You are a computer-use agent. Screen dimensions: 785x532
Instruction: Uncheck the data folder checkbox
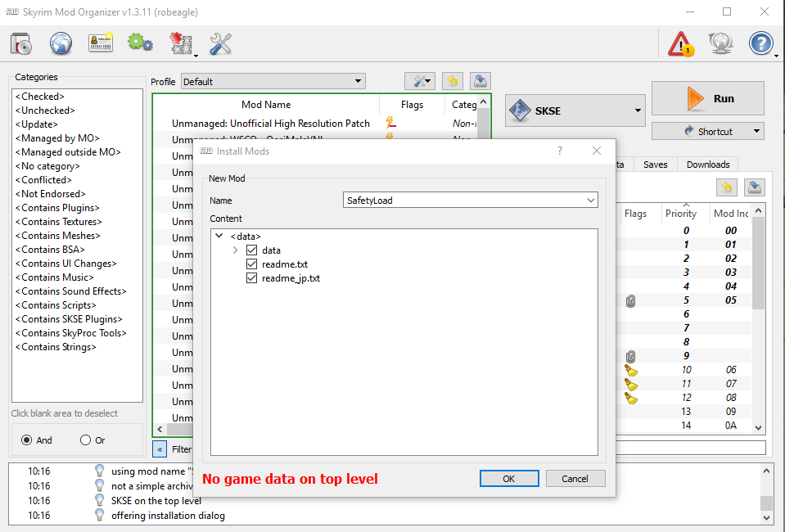(252, 250)
